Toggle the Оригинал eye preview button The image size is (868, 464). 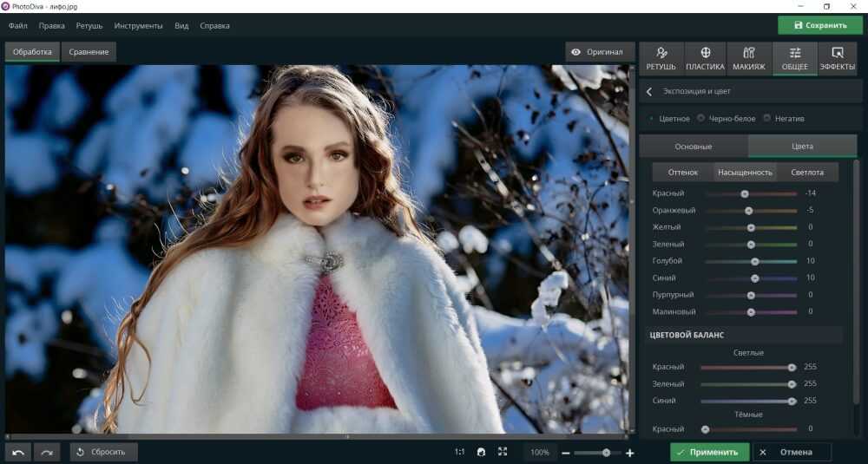[x=597, y=52]
